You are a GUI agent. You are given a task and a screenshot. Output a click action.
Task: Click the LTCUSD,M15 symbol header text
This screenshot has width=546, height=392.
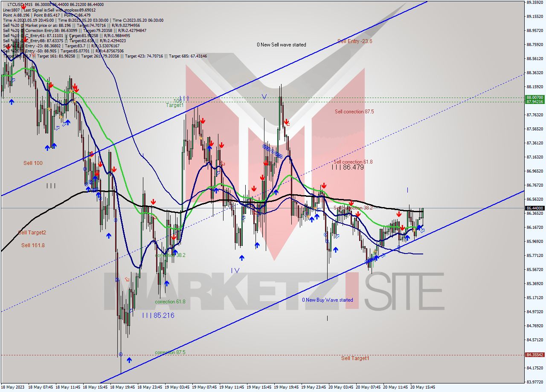(21, 4)
